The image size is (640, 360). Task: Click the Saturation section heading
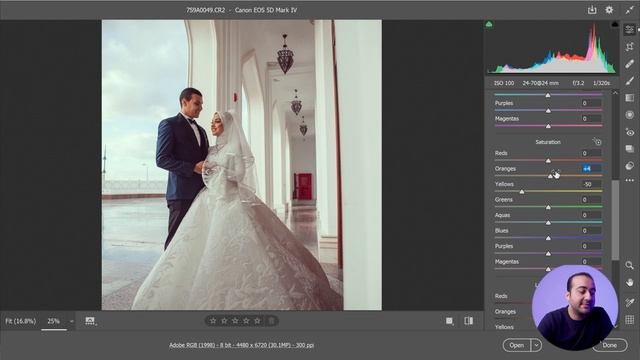[548, 142]
